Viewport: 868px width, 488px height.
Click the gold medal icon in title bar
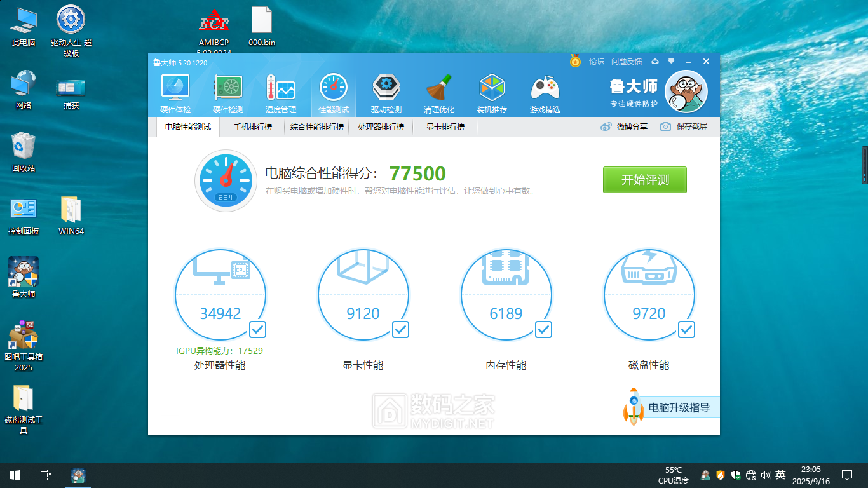tap(575, 61)
